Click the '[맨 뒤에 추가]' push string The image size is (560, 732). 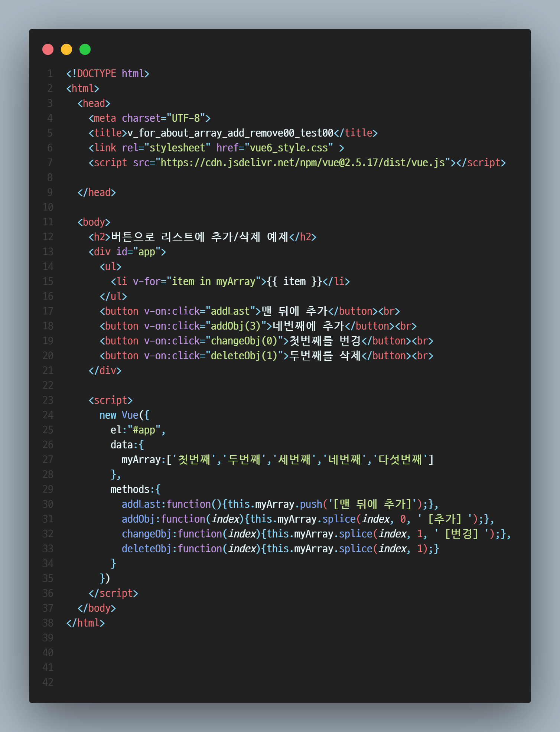coord(372,504)
